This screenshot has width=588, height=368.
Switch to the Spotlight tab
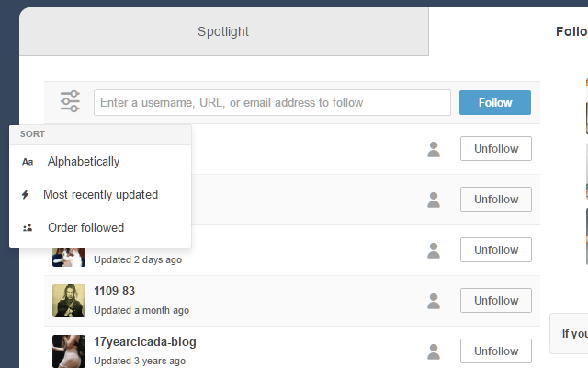coord(224,31)
